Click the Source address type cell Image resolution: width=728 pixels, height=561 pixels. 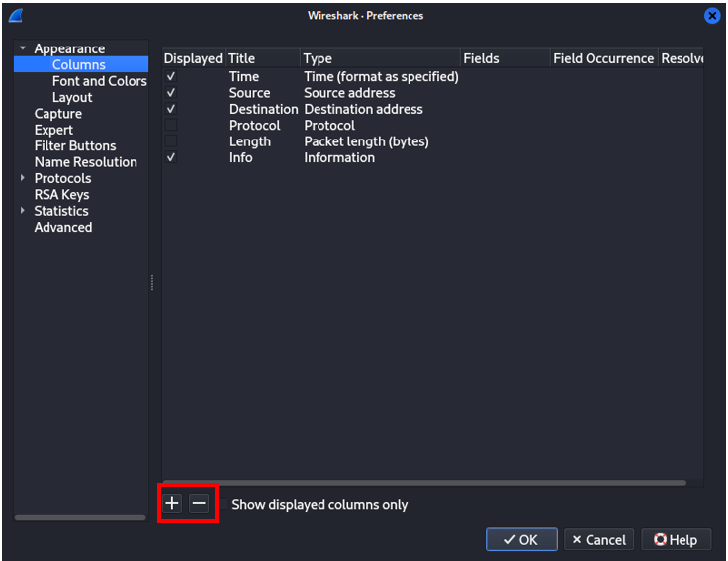349,92
